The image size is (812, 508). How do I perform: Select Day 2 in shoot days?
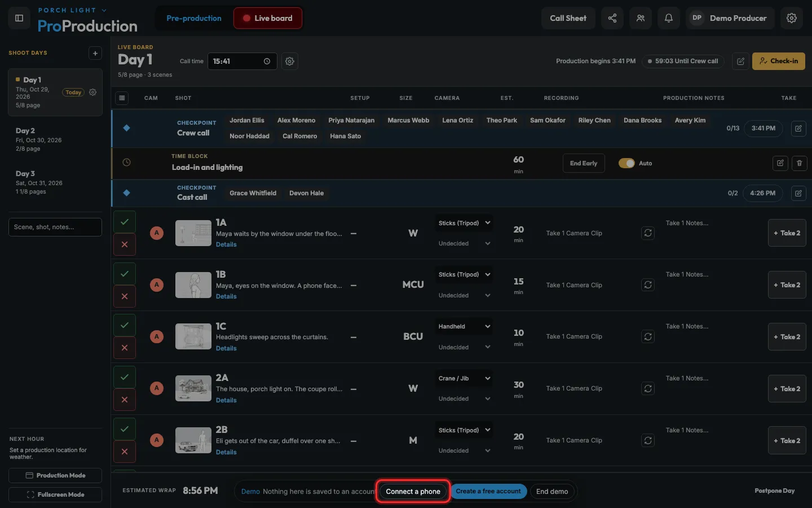click(x=55, y=139)
